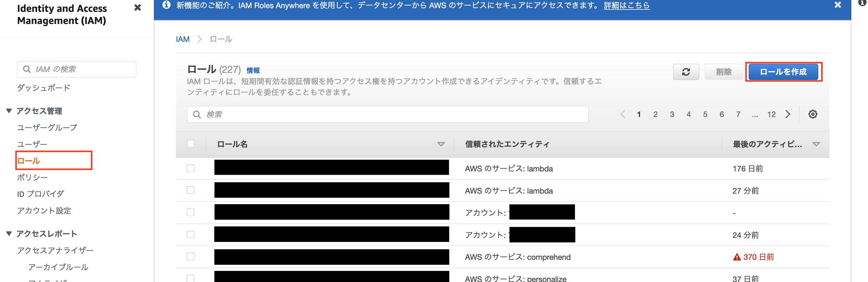The height and width of the screenshot is (282, 868).
Task: Focus the roles 検索 filter field
Action: click(x=388, y=114)
